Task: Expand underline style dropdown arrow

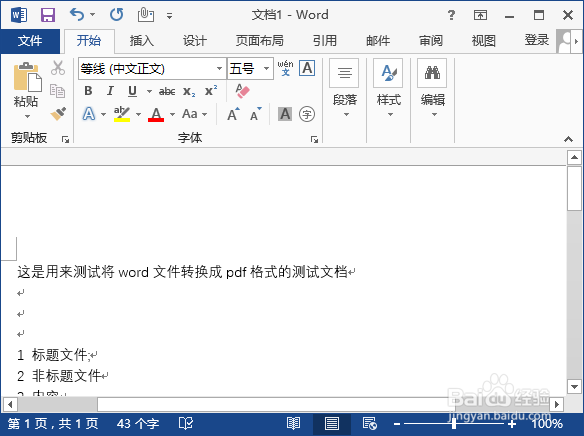Action: tap(149, 91)
